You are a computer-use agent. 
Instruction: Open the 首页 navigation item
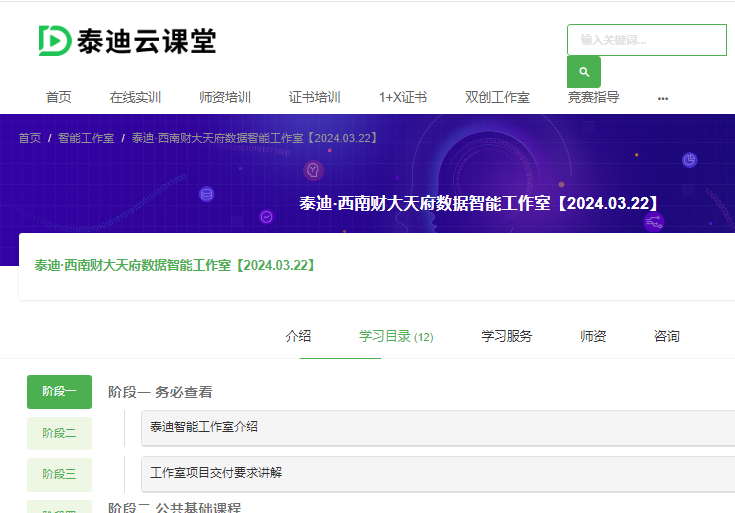click(x=59, y=97)
